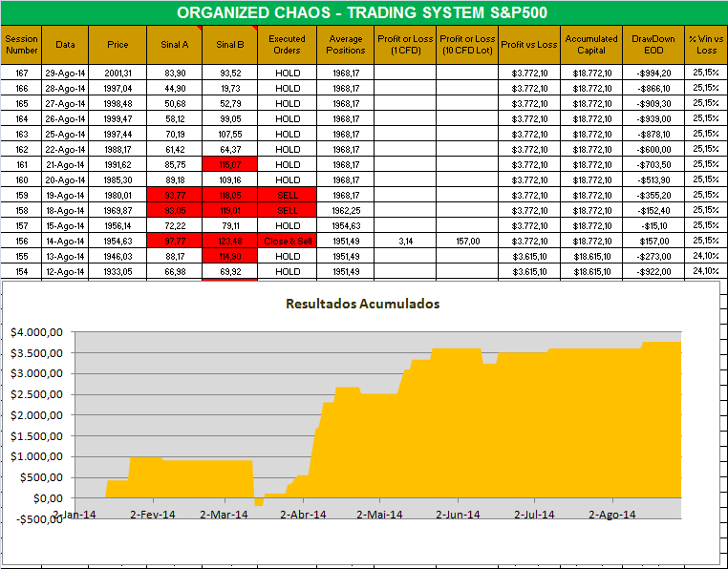The image size is (728, 569).
Task: Click the $0,00 axis label
Action: pyautogui.click(x=48, y=498)
